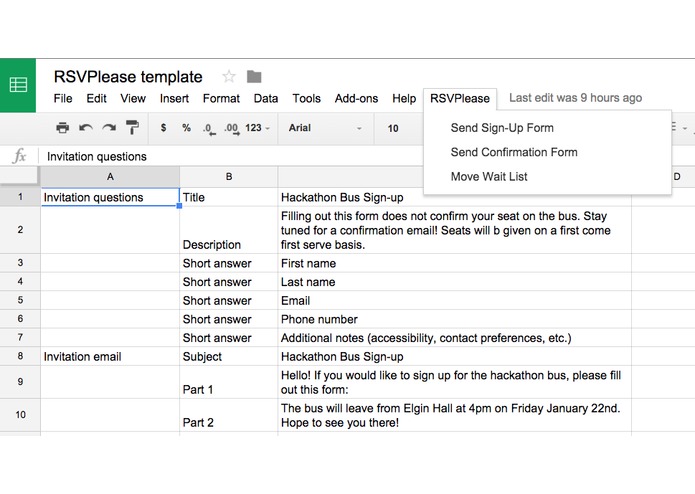Select row 10 header

pos(20,415)
